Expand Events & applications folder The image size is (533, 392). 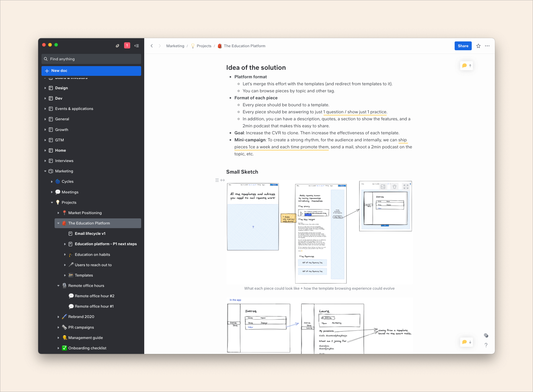point(45,109)
